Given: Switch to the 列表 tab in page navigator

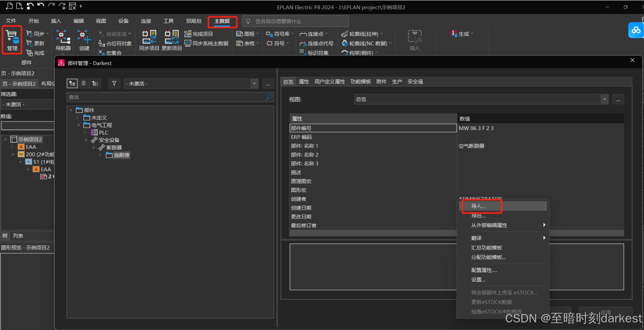Looking at the screenshot, I should point(18,236).
